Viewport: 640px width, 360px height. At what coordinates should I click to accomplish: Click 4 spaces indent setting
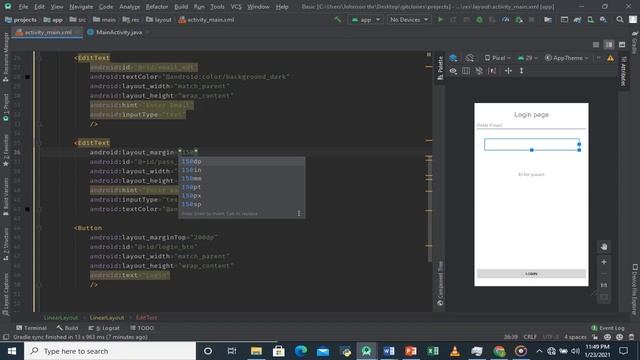[575, 337]
